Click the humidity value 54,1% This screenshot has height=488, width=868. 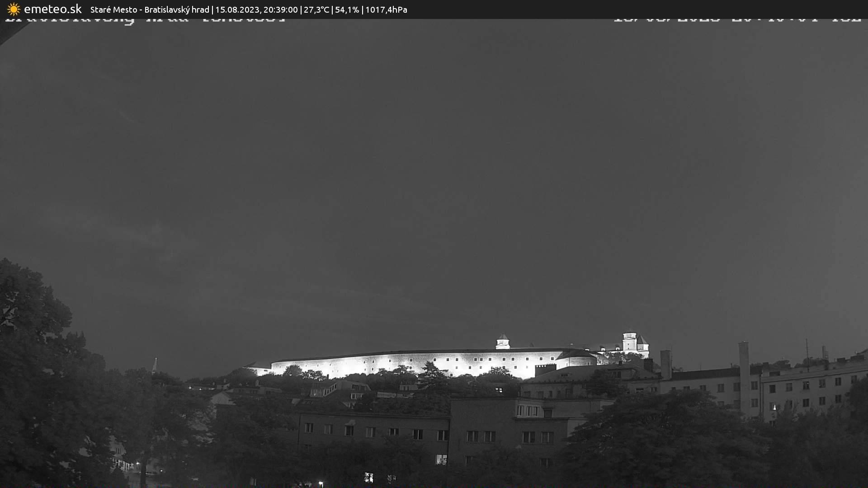coord(347,9)
